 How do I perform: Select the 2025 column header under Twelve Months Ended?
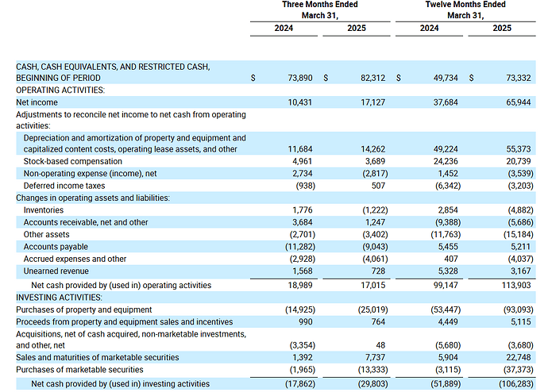pyautogui.click(x=502, y=29)
